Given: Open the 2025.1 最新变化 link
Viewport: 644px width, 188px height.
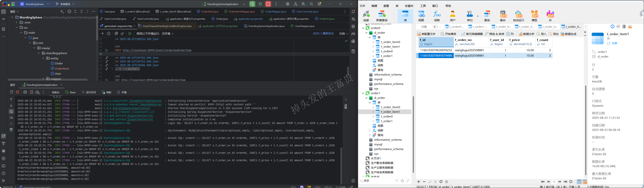Looking at the screenshot, I should (323, 34).
